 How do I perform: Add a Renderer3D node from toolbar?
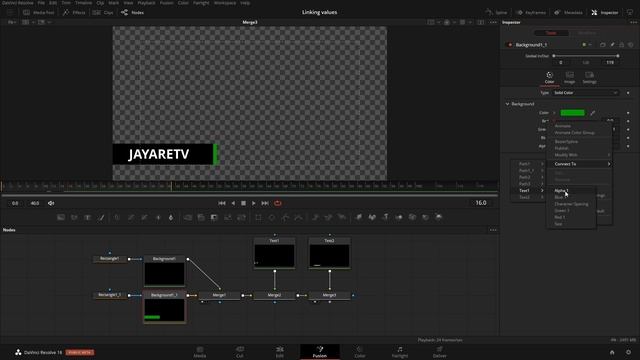tap(439, 218)
